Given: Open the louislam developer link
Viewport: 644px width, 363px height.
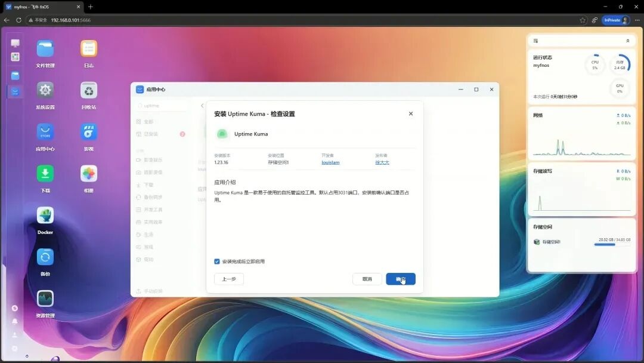Looking at the screenshot, I should 330,162.
